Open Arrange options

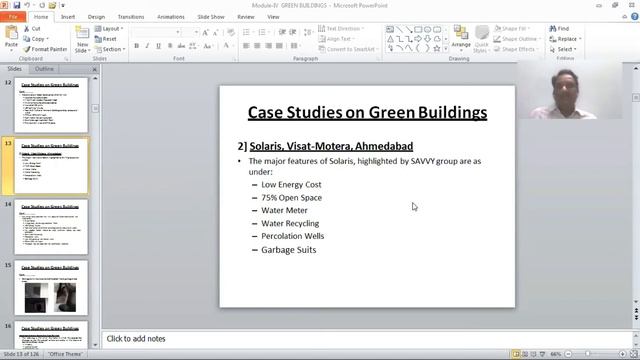(461, 38)
